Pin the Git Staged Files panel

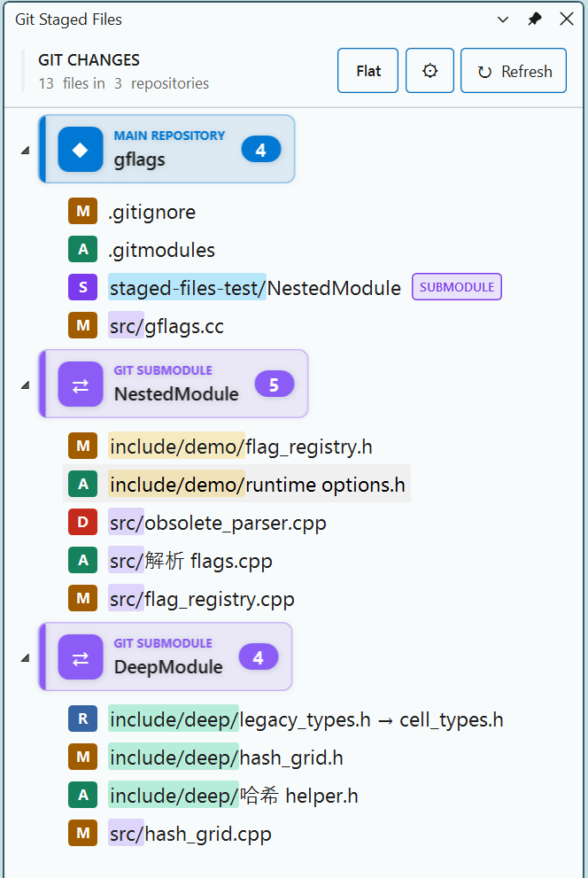coord(535,19)
